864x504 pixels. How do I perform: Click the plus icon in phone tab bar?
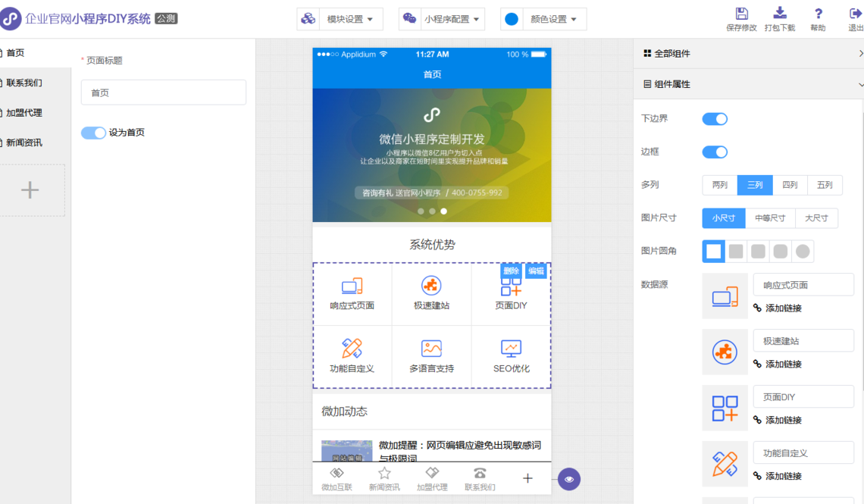click(527, 478)
